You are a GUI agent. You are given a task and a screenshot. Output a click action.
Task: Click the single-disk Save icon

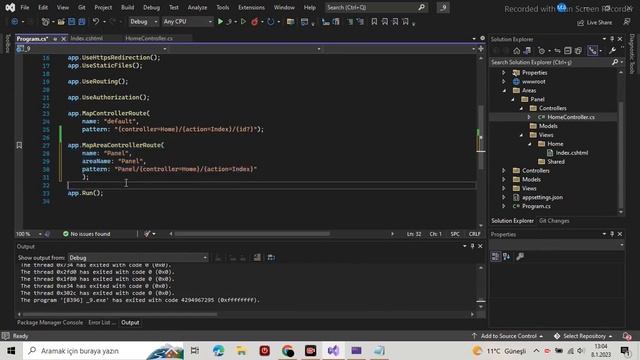(71, 22)
